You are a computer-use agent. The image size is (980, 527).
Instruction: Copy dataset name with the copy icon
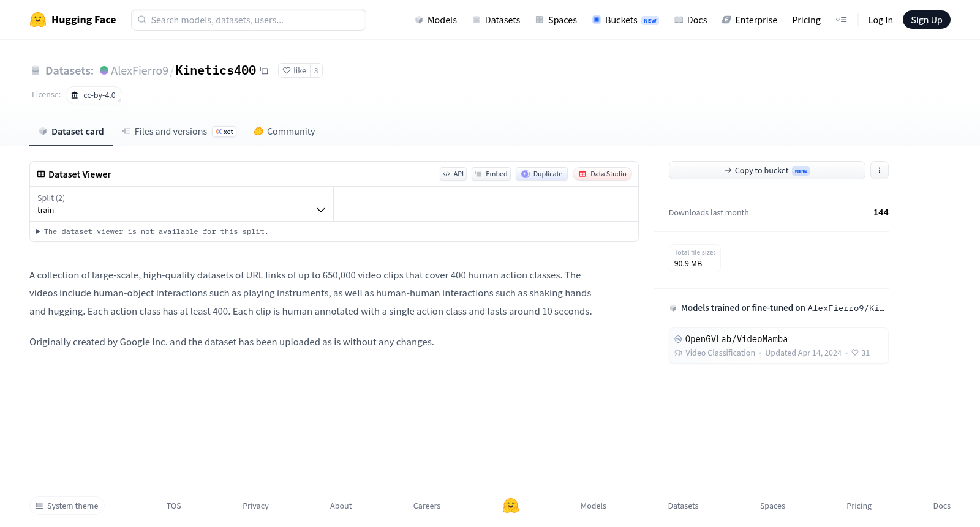(264, 70)
